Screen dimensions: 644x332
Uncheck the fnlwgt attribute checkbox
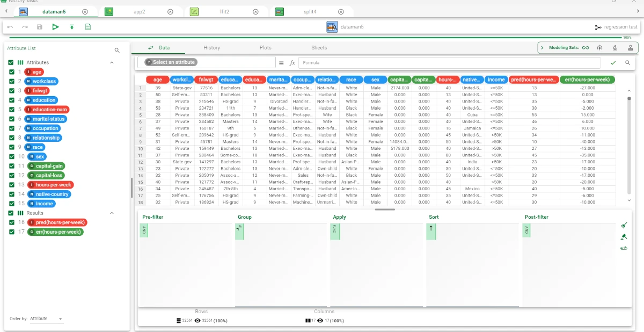point(11,91)
